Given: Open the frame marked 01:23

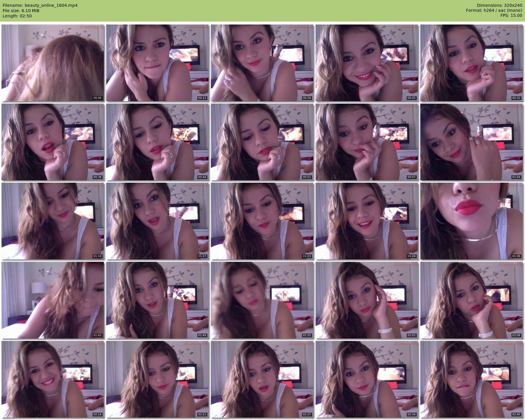Looking at the screenshot, I should tap(262, 221).
